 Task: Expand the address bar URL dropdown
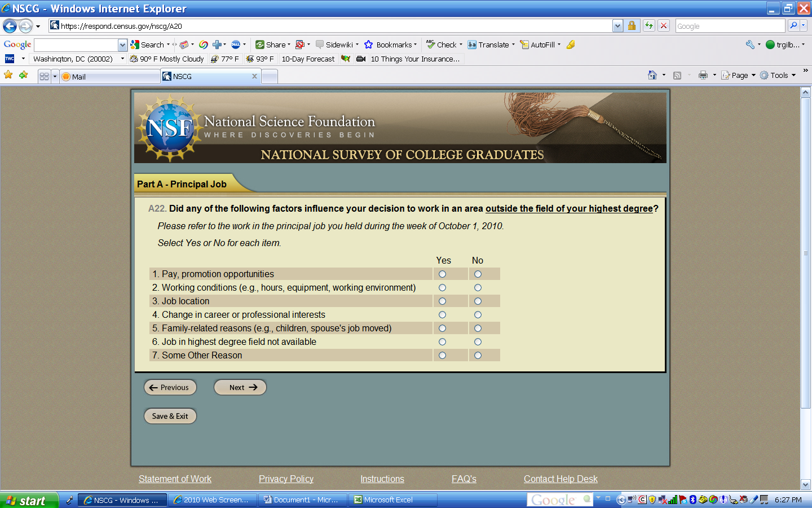coord(617,26)
